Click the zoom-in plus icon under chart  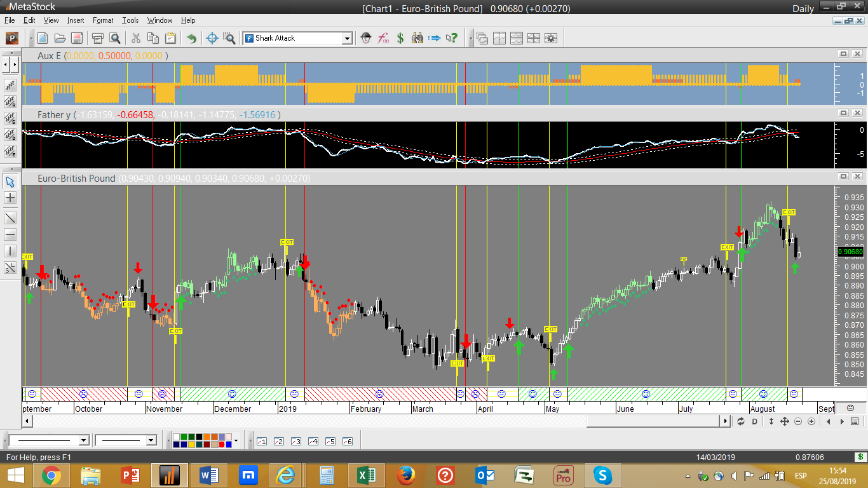point(811,421)
